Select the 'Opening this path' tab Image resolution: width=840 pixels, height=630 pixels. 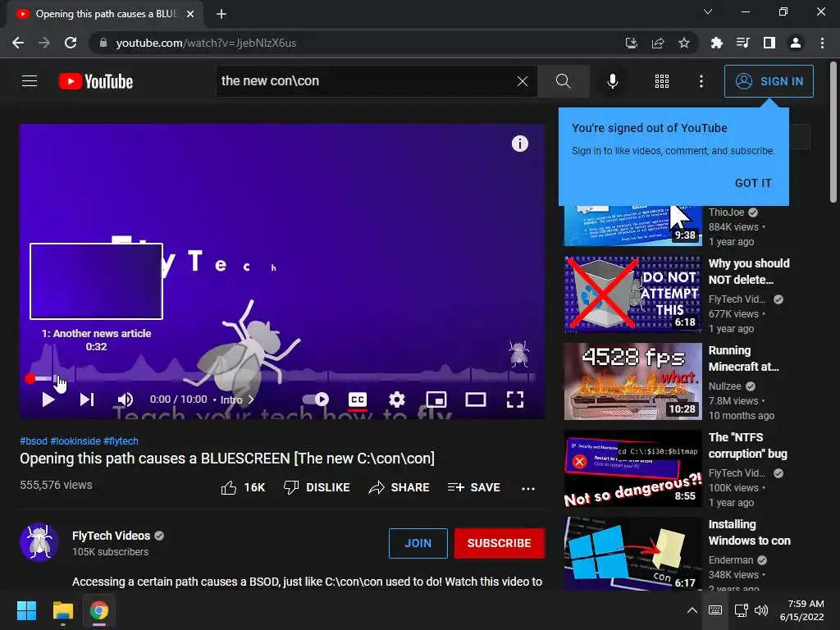105,14
